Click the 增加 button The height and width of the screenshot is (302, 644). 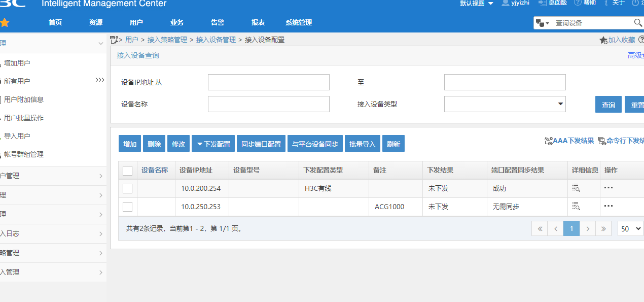click(130, 144)
